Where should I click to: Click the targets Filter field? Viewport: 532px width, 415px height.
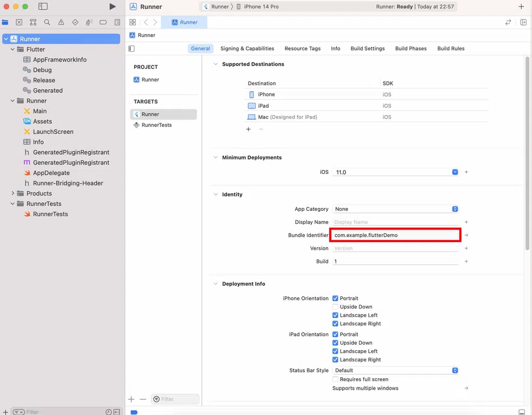pos(175,399)
